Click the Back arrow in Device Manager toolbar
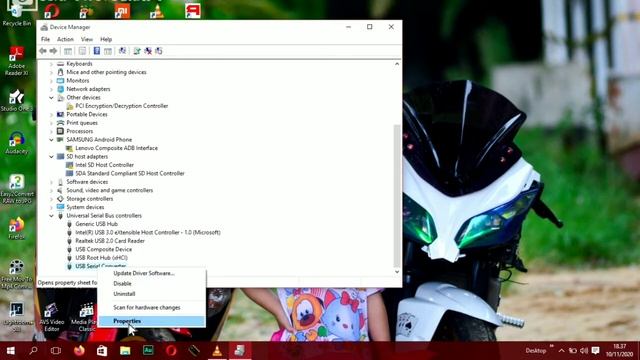Viewport: 640px width, 360px height. 43,51
